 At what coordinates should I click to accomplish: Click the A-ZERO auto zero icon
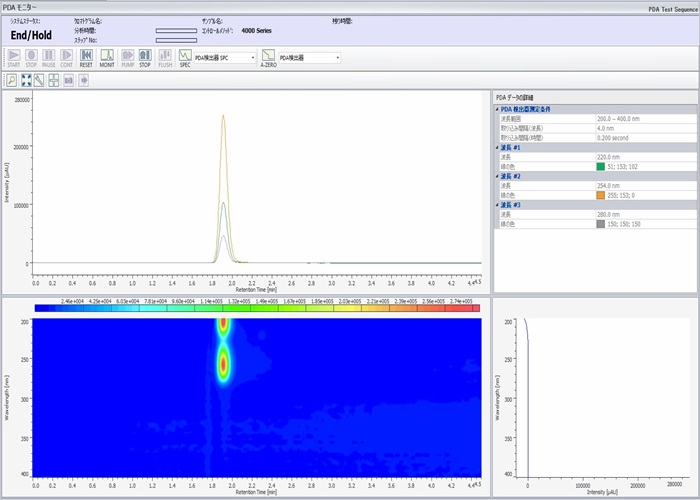pos(267,57)
